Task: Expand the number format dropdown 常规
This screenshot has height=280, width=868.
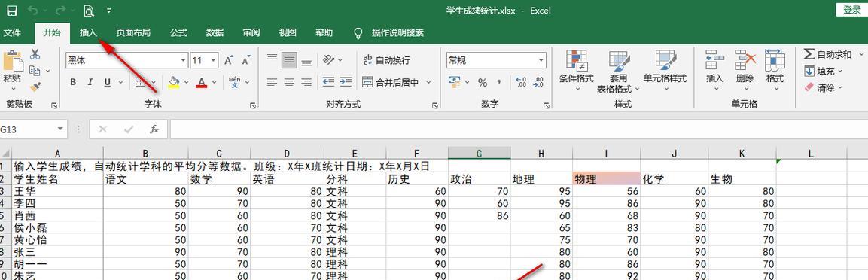Action: click(x=541, y=59)
